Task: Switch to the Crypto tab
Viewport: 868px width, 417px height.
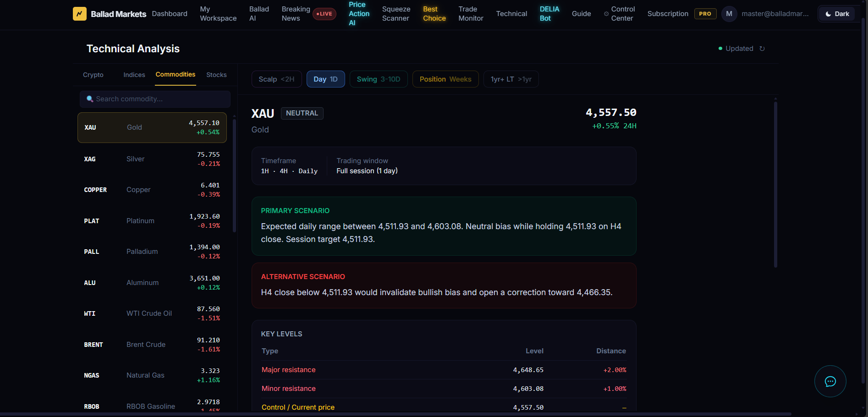Action: pyautogui.click(x=93, y=75)
